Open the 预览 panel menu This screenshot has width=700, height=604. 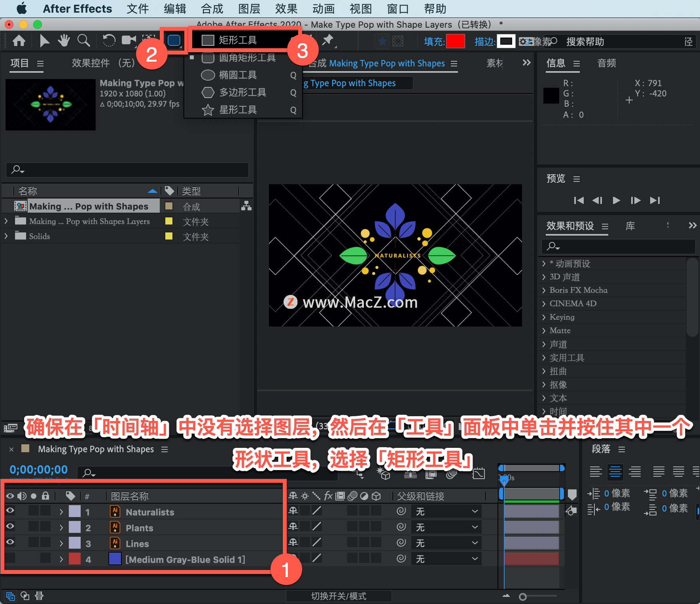pos(577,179)
